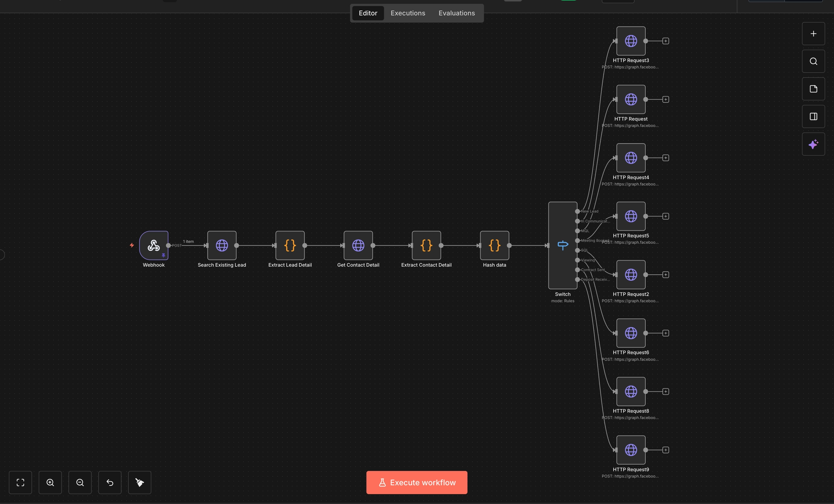Unpin data on the Webhook node

point(164,255)
